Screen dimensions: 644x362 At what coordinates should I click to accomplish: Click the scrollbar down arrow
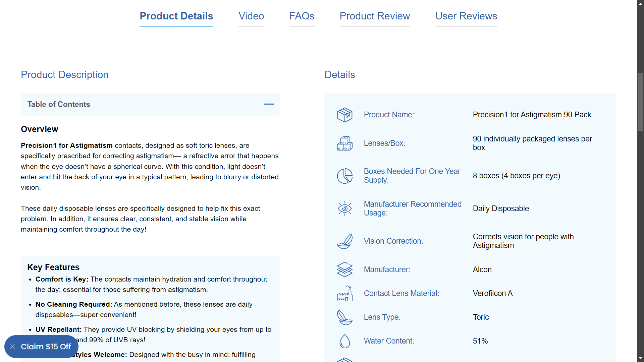(x=640, y=359)
